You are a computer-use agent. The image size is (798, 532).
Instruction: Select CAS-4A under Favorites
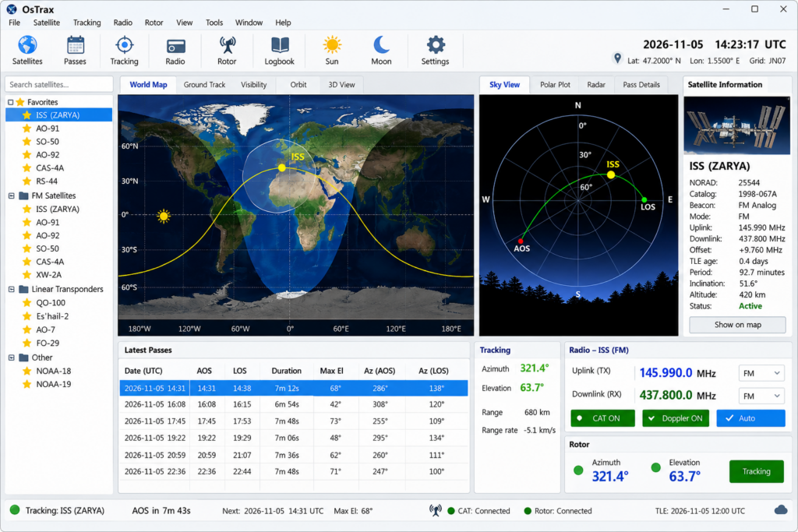50,167
